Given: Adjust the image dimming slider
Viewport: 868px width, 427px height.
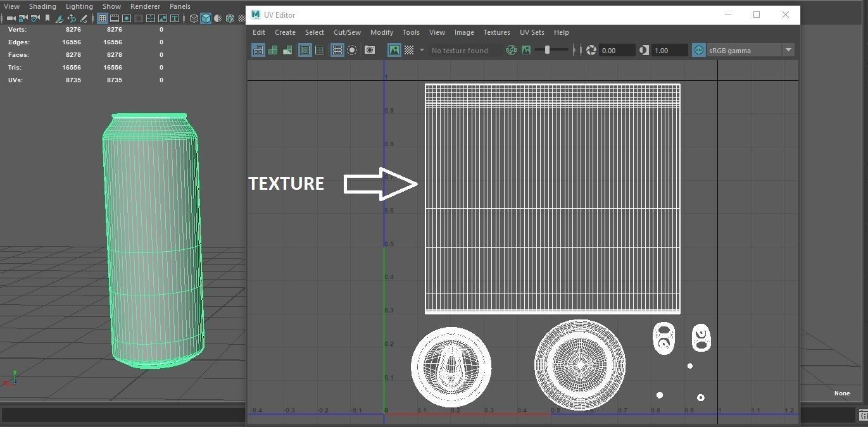Looking at the screenshot, I should tap(552, 50).
